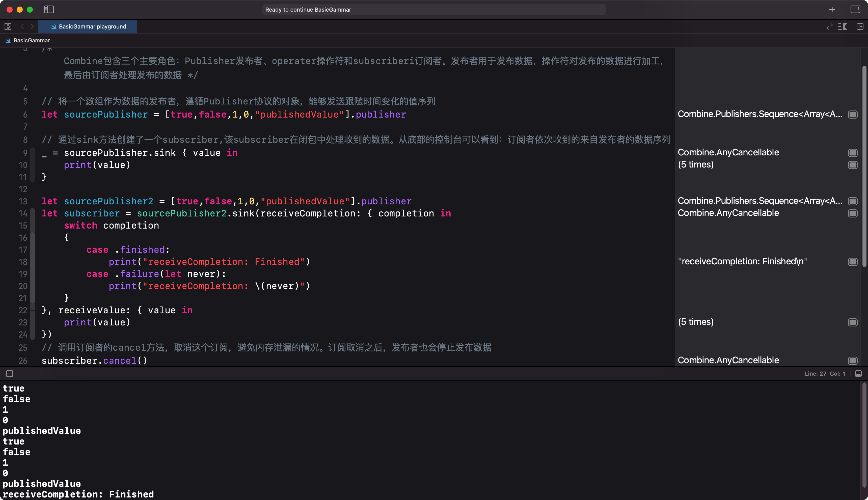
Task: Click the first publishedValue console output line
Action: tap(42, 431)
